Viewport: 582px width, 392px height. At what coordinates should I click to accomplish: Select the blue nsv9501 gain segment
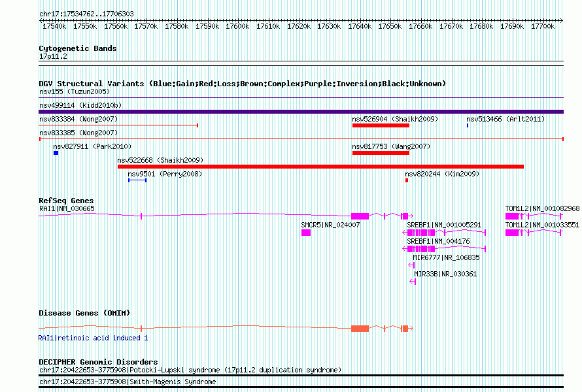(137, 180)
